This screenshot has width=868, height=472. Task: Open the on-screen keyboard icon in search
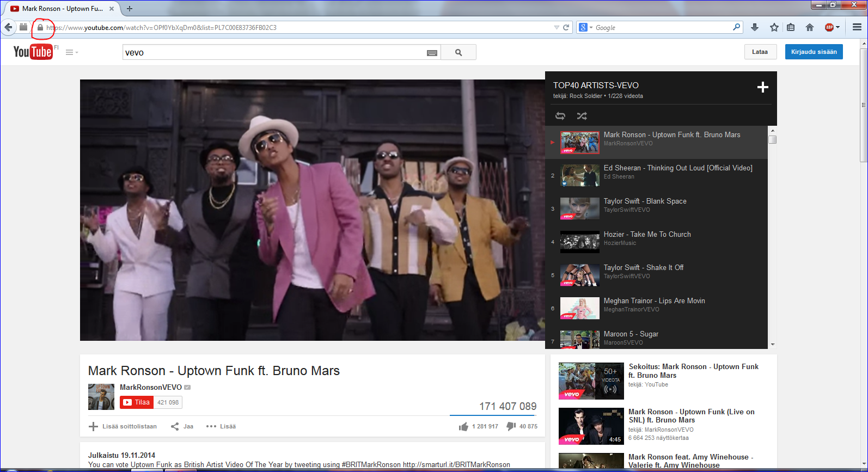(432, 53)
